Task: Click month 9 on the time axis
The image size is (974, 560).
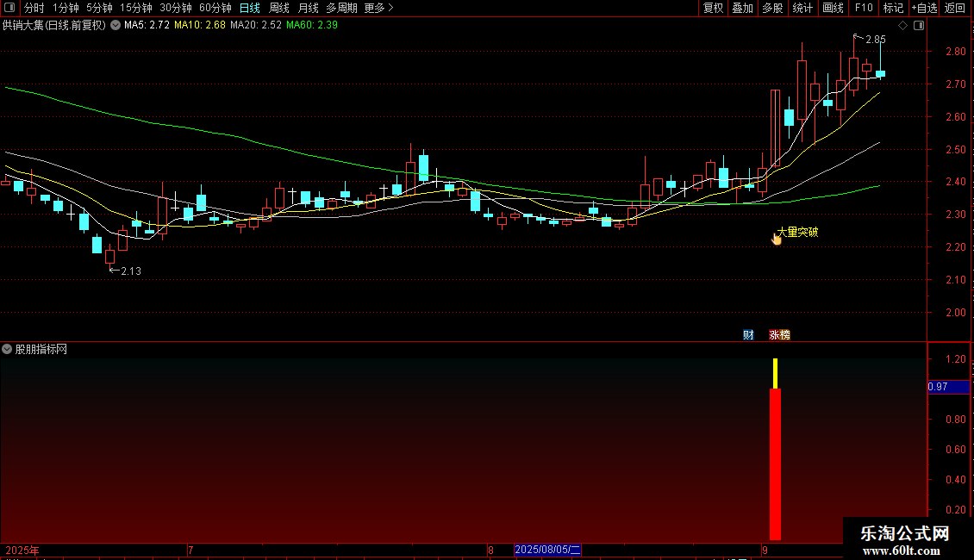Action: (765, 550)
